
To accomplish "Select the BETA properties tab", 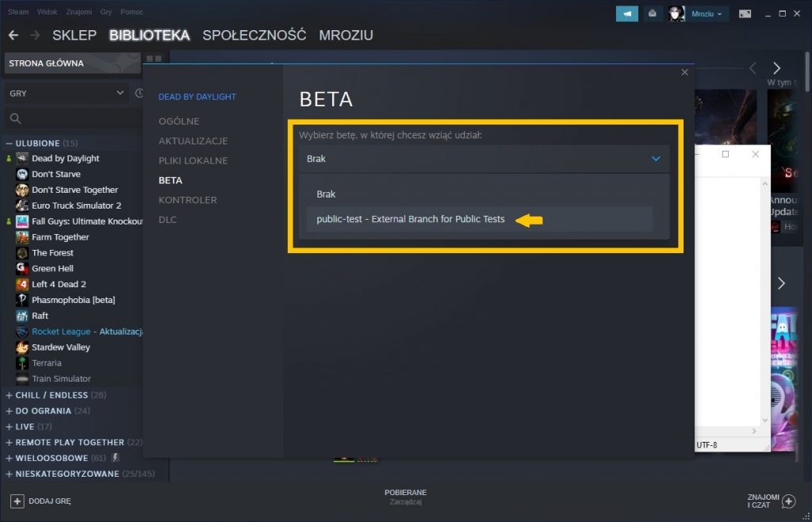I will pos(170,180).
